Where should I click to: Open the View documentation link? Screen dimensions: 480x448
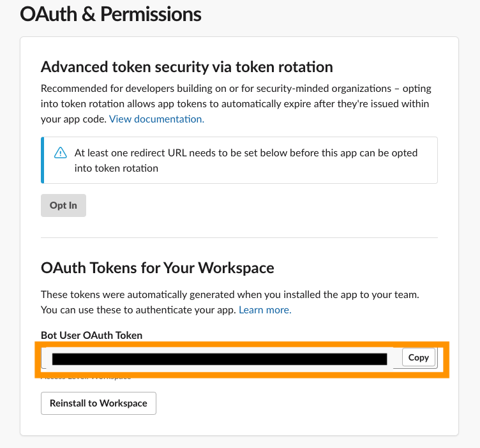(156, 119)
